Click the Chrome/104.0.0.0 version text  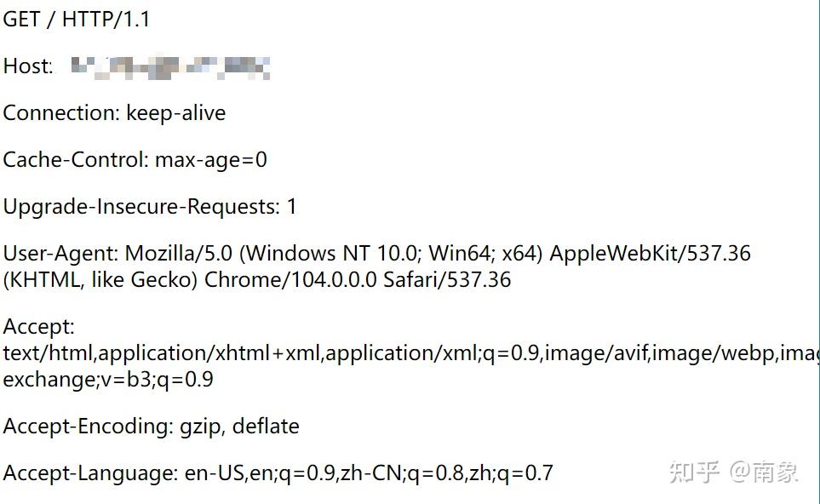click(290, 280)
